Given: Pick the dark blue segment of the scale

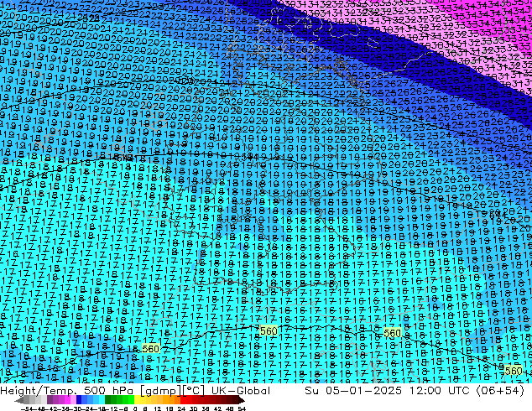Looking at the screenshot, I should click(79, 400).
